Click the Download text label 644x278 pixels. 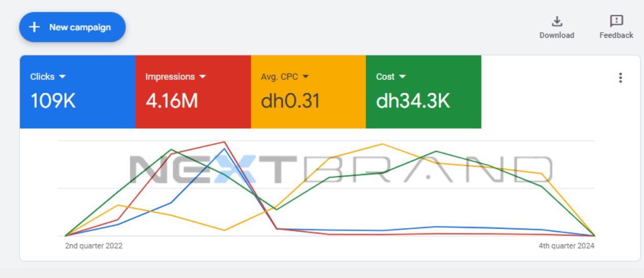(557, 35)
